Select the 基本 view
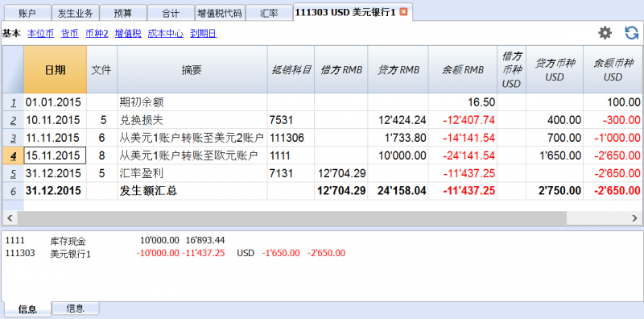 pos(11,34)
